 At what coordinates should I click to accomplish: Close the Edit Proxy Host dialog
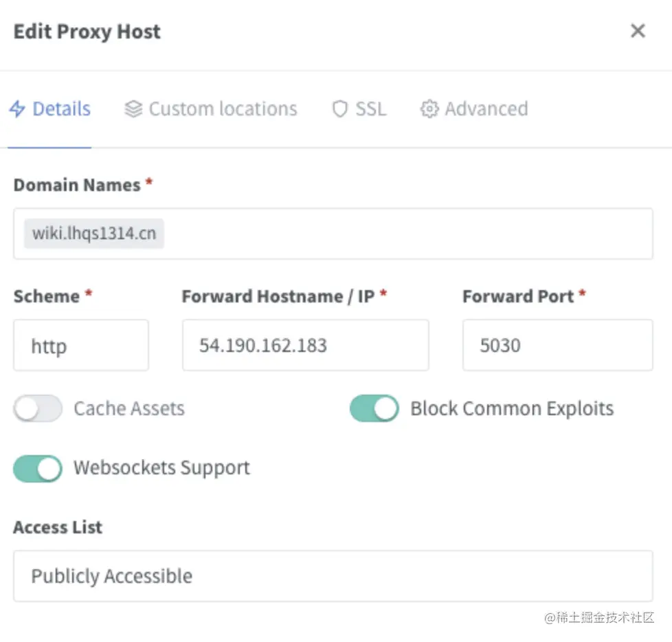638,31
